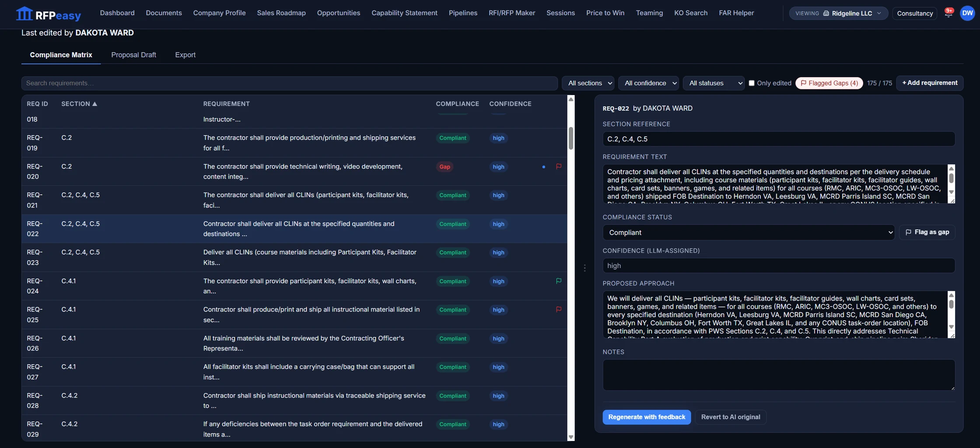This screenshot has width=980, height=448.
Task: Click Regenerate with feedback button
Action: [x=647, y=417]
